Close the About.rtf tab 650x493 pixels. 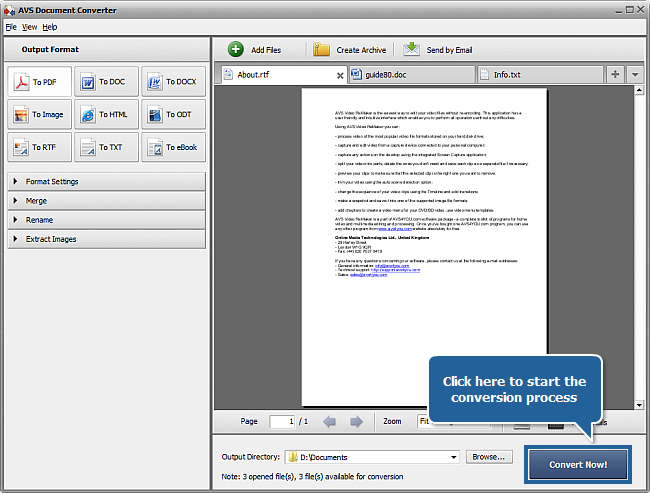click(340, 75)
